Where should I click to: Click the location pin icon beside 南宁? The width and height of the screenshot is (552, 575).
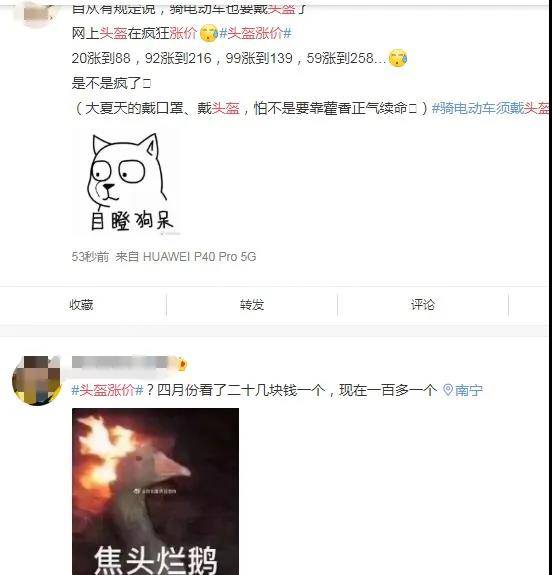tap(448, 390)
